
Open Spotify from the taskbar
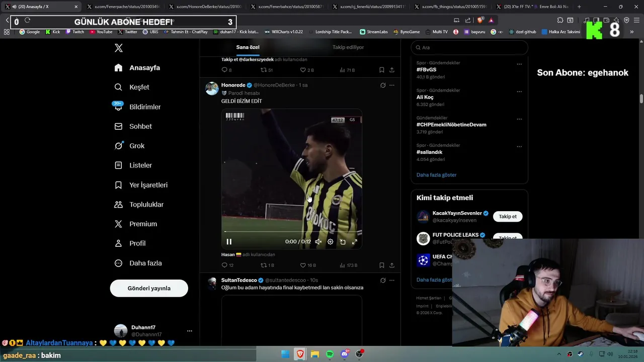click(330, 354)
